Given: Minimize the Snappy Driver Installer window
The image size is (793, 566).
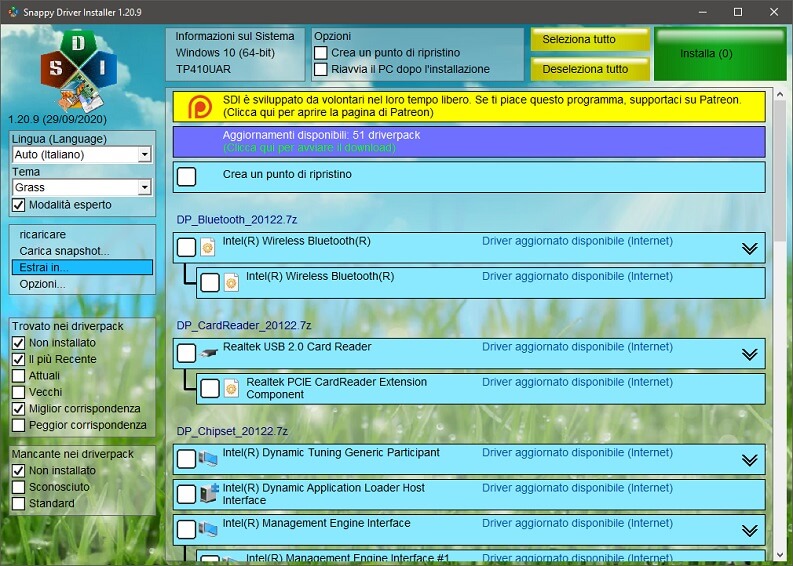Looking at the screenshot, I should 702,12.
